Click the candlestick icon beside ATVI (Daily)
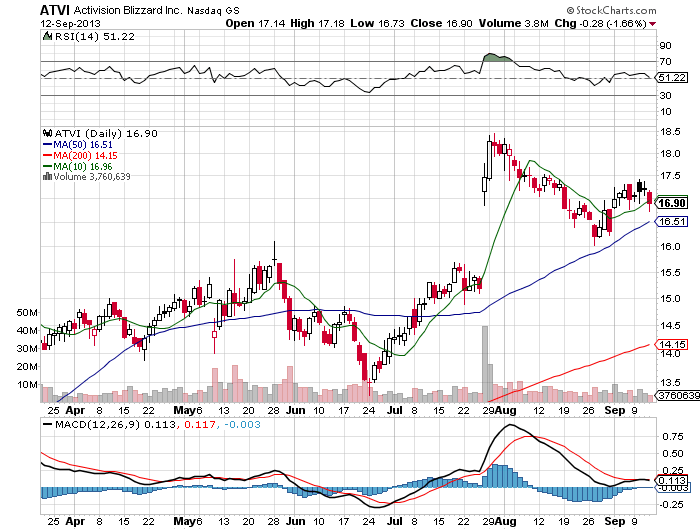700x530 pixels. click(47, 133)
